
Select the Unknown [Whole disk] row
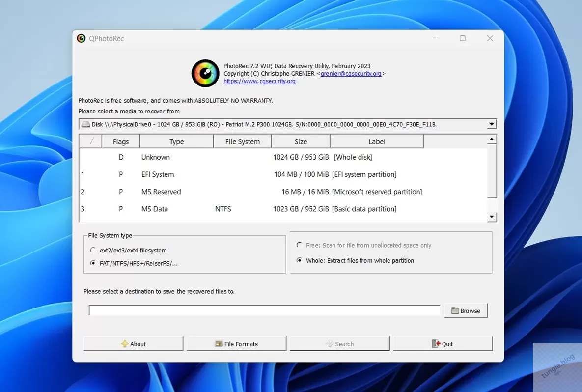[283, 157]
